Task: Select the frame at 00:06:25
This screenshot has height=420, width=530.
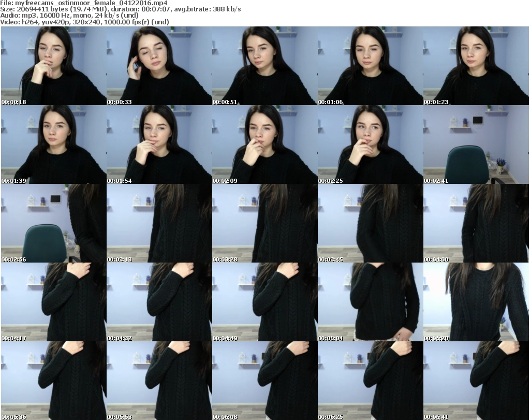Action: tap(370, 381)
